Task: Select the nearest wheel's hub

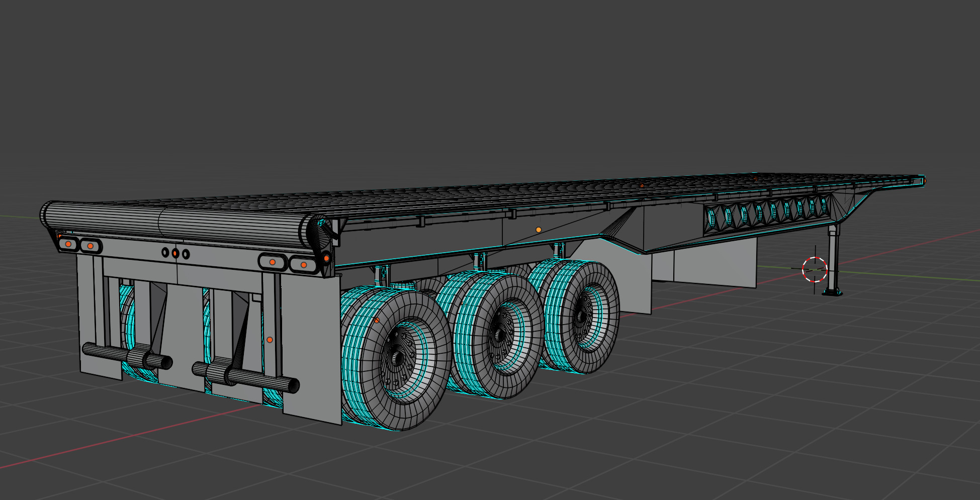Action: click(399, 358)
